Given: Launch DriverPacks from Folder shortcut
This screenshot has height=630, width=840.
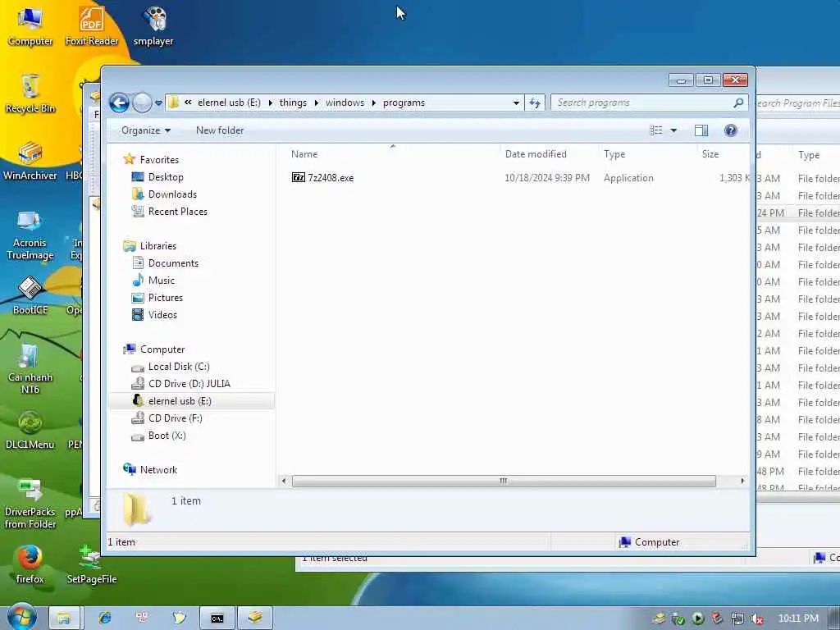Looking at the screenshot, I should pos(30,503).
